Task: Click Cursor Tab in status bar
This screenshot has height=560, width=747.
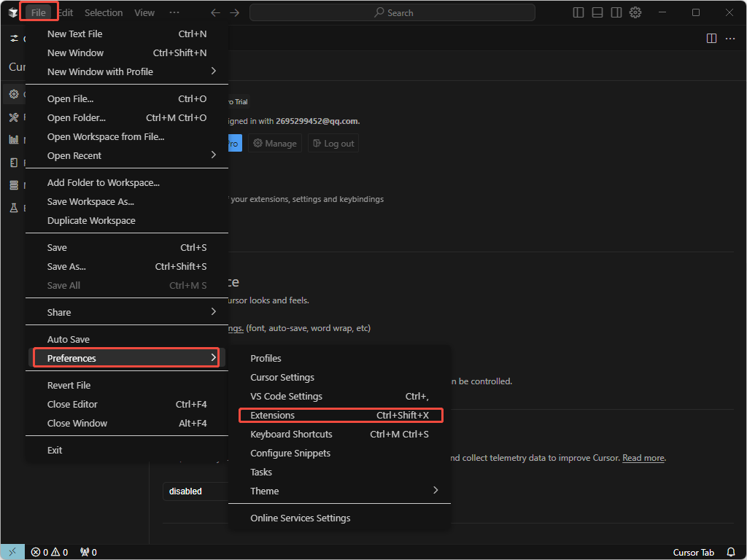Action: (x=693, y=553)
